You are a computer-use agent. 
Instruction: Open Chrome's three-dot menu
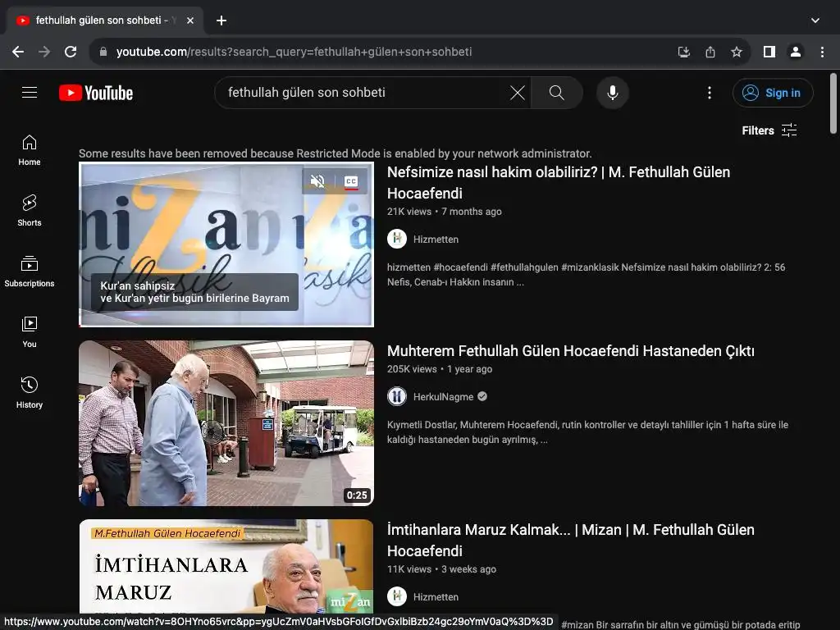pyautogui.click(x=822, y=52)
